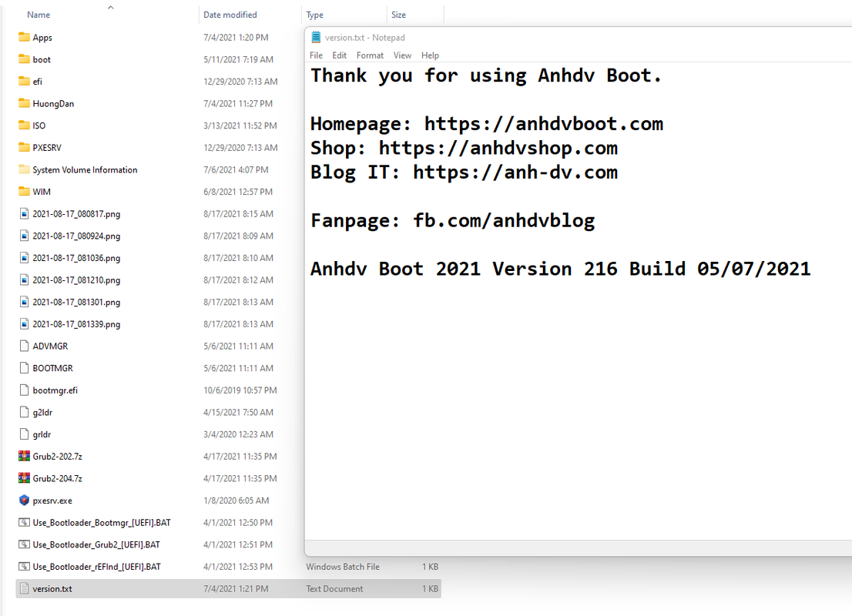852x616 pixels.
Task: Sort files by Date modified column header
Action: tap(230, 15)
